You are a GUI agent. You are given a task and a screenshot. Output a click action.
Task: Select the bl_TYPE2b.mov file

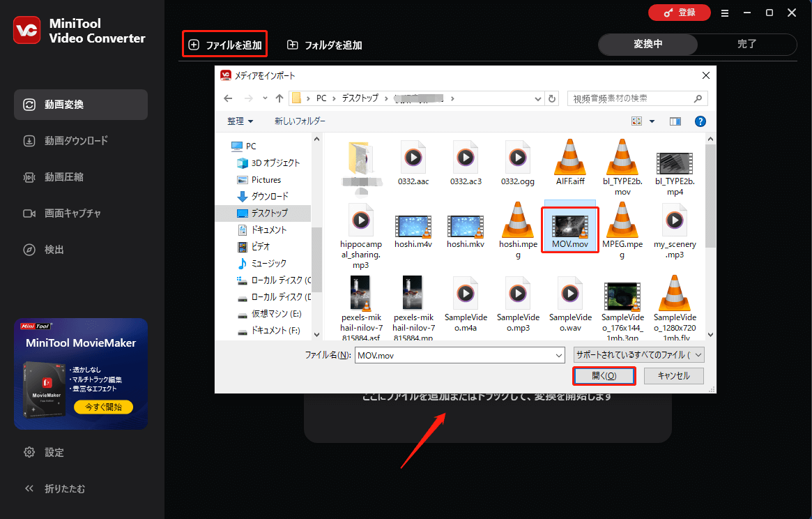click(x=622, y=167)
